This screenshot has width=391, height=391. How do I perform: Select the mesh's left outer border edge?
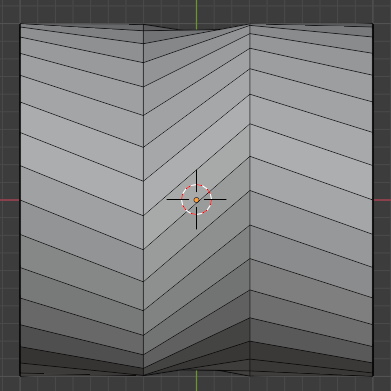pos(20,200)
